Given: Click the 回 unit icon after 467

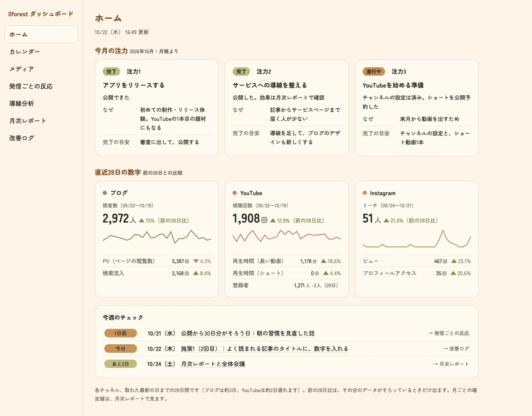Looking at the screenshot, I should click(445, 261).
